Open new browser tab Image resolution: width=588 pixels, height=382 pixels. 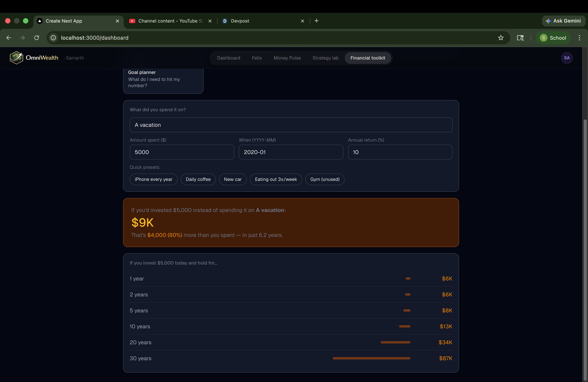[317, 21]
